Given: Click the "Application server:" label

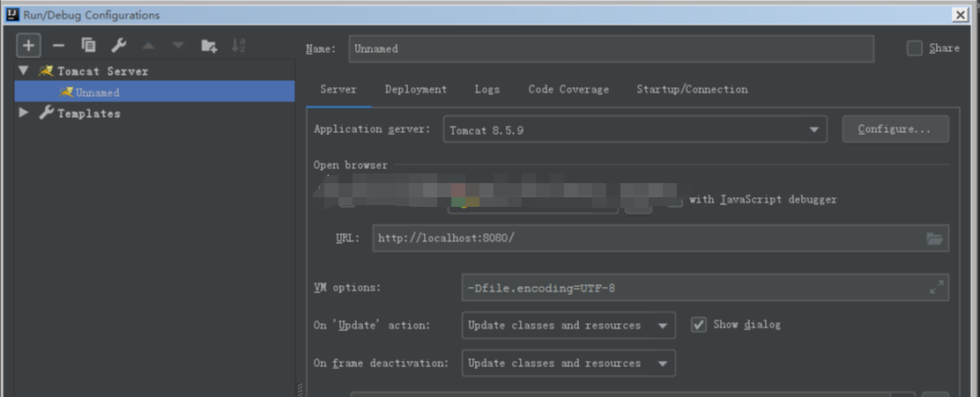Looking at the screenshot, I should (373, 129).
